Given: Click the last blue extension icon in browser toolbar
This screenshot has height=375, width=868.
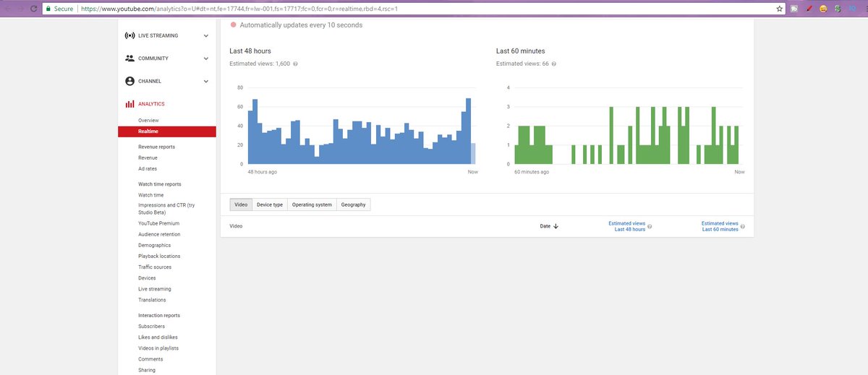Looking at the screenshot, I should pyautogui.click(x=852, y=9).
